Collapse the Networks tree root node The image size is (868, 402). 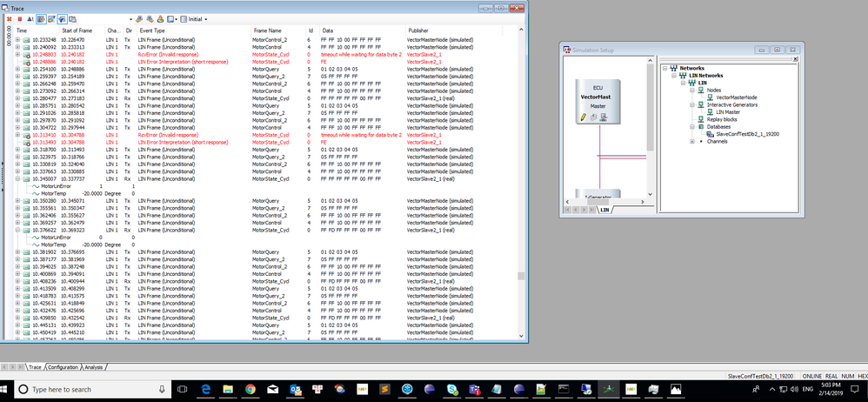pos(665,68)
